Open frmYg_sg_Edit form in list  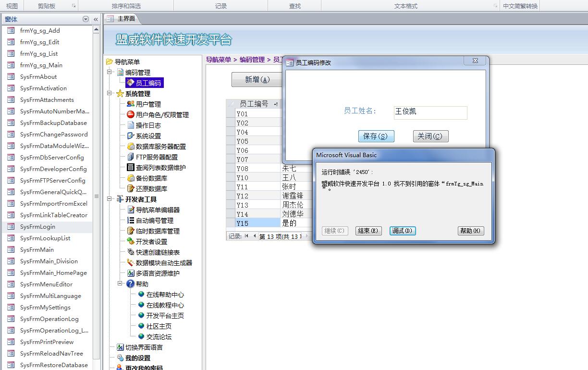click(x=39, y=42)
